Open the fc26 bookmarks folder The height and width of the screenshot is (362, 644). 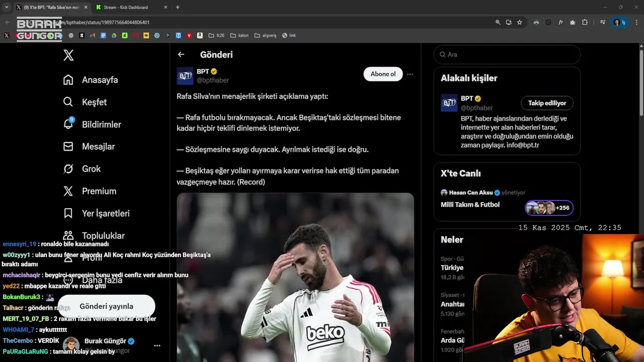coord(216,36)
